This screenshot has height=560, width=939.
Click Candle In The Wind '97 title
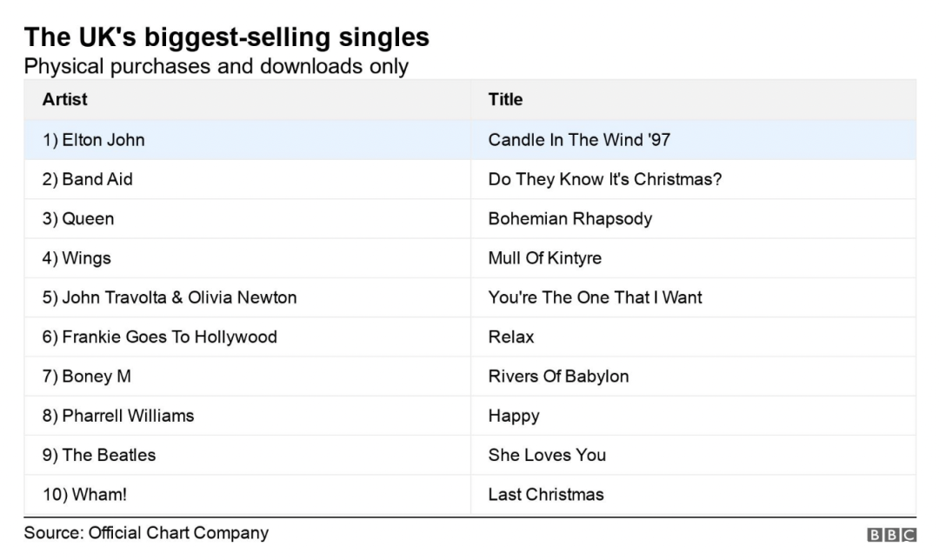coord(579,139)
